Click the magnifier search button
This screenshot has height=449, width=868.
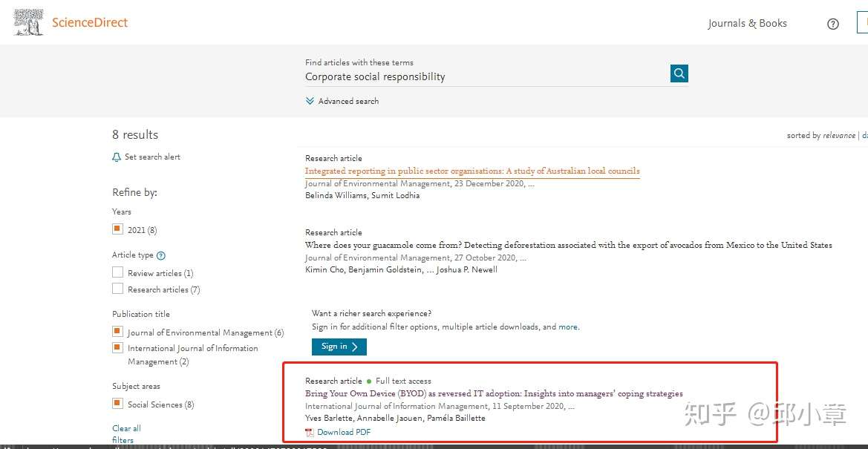point(679,73)
